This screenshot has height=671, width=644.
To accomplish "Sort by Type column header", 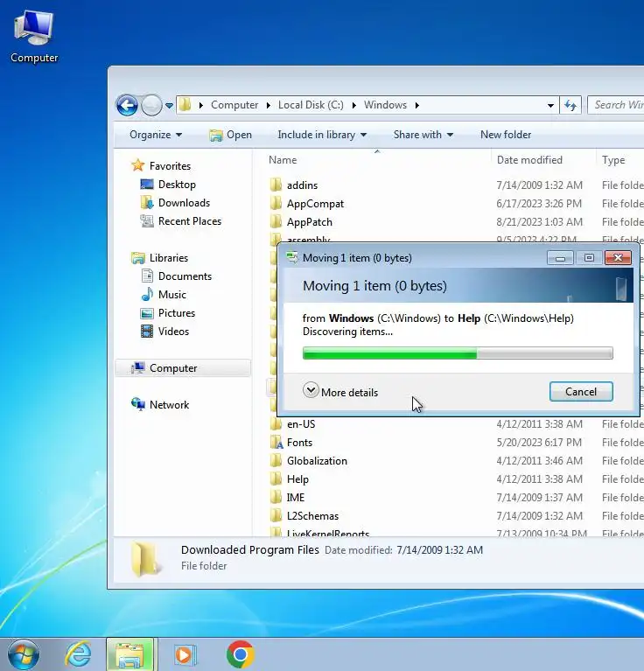I will pyautogui.click(x=613, y=160).
